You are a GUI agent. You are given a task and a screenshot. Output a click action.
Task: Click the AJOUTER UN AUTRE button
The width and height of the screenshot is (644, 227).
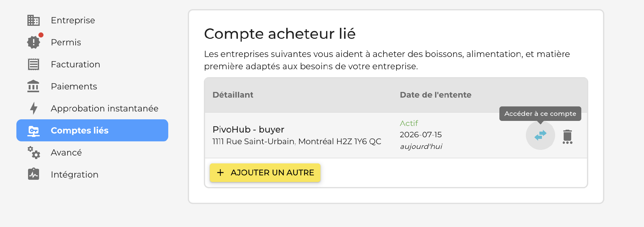click(265, 173)
